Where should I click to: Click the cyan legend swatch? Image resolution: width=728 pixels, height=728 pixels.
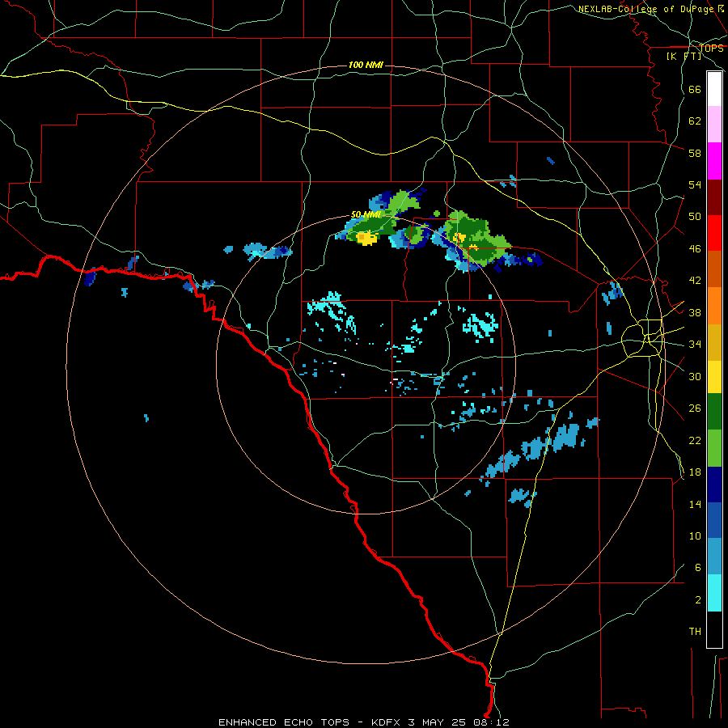pos(714,593)
